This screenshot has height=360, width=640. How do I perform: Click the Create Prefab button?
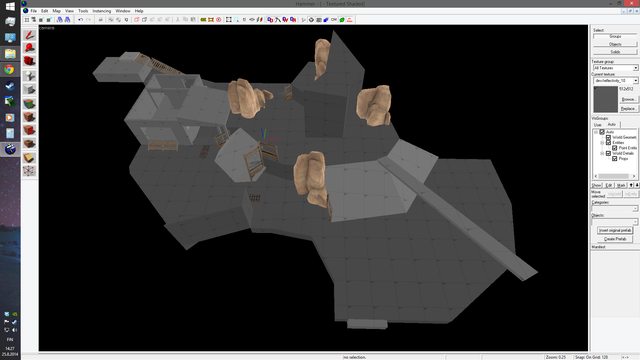(x=615, y=239)
